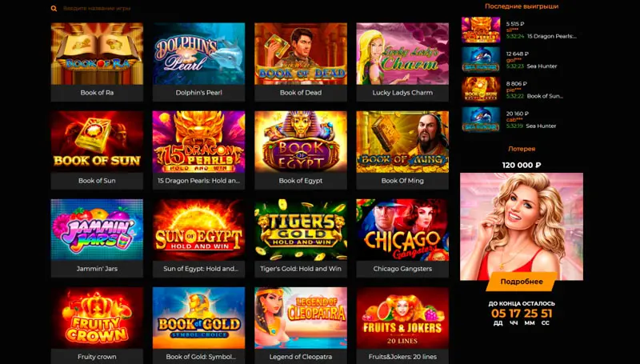Open the 15 Dragon Pearls game image
This screenshot has height=364, width=640.
pos(198,142)
